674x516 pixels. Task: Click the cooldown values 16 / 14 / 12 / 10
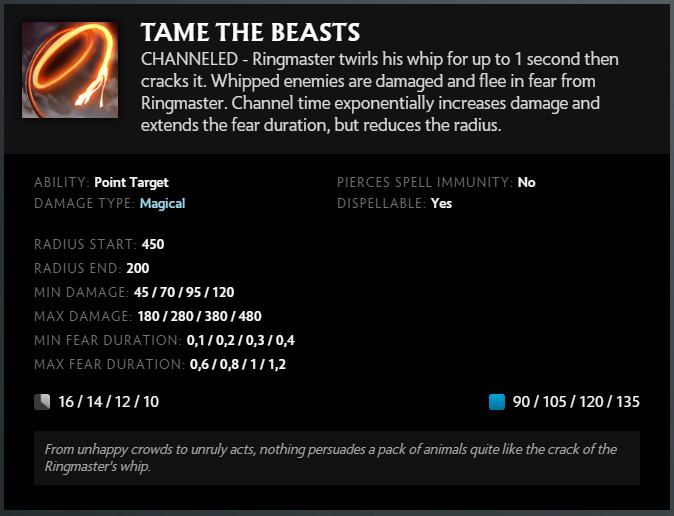click(108, 402)
